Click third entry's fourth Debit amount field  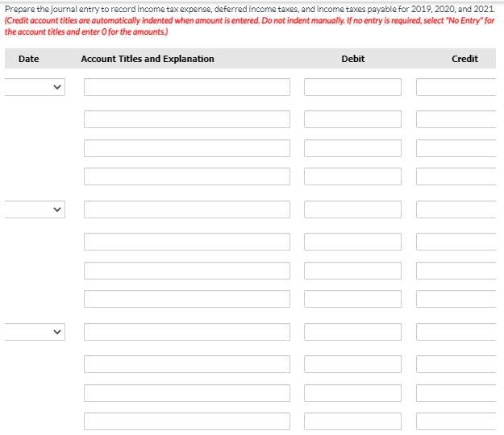352,421
